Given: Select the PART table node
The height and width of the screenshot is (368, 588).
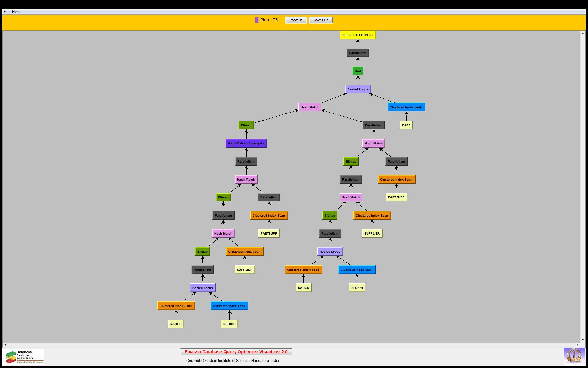Looking at the screenshot, I should (406, 125).
